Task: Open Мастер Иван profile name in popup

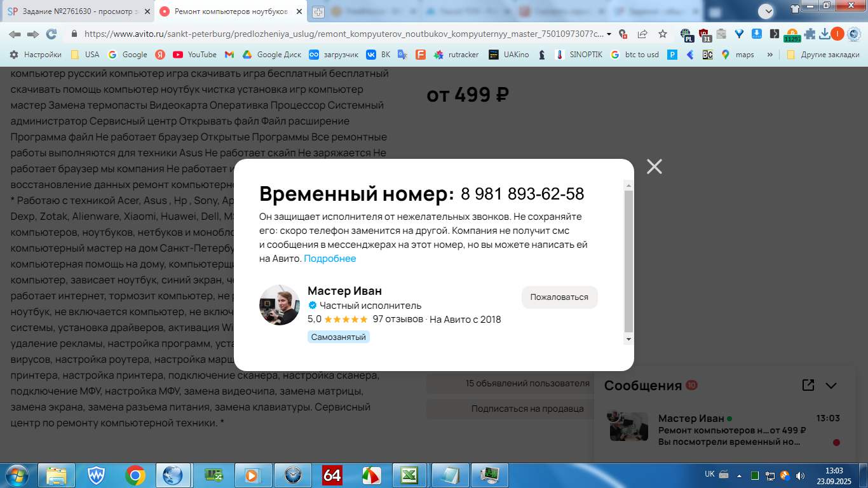Action: coord(344,291)
